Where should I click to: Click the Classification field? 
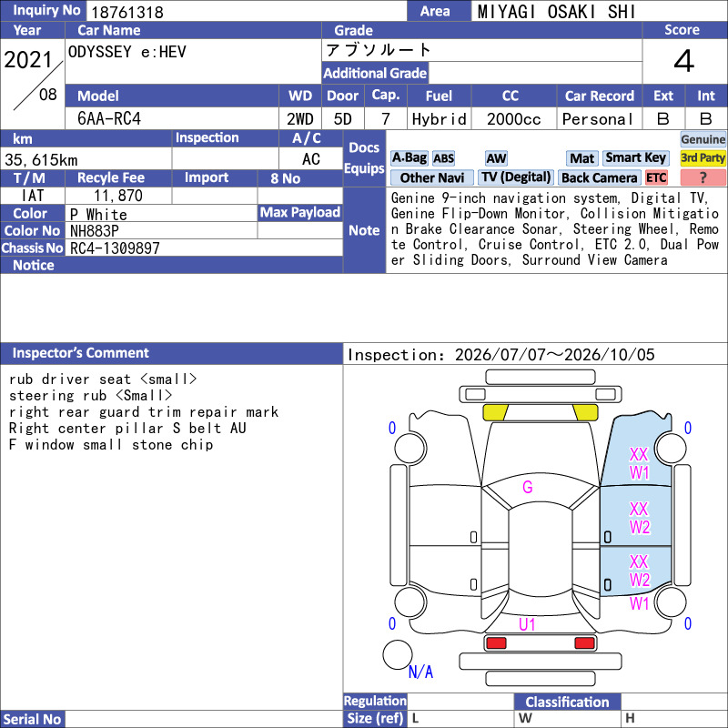click(x=673, y=702)
